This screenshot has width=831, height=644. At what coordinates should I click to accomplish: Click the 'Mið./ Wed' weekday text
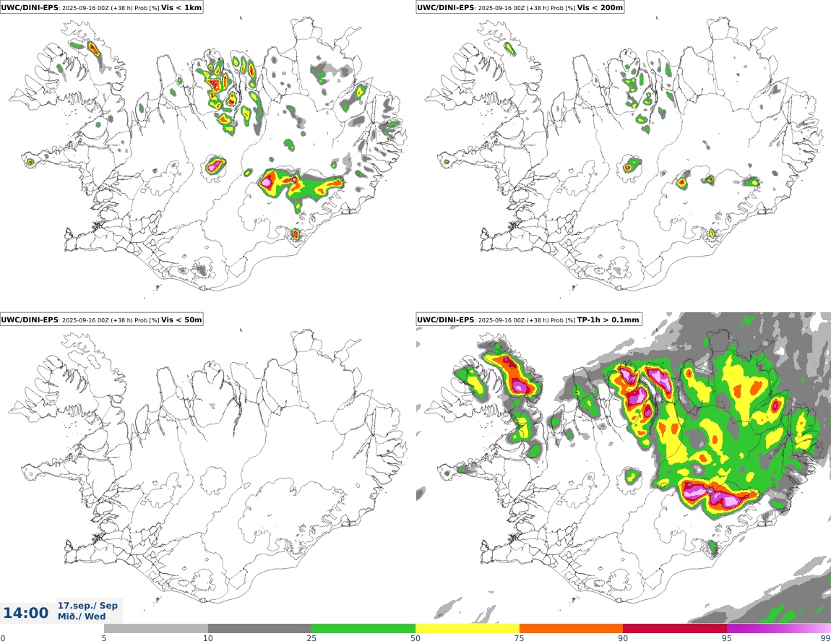pos(82,617)
